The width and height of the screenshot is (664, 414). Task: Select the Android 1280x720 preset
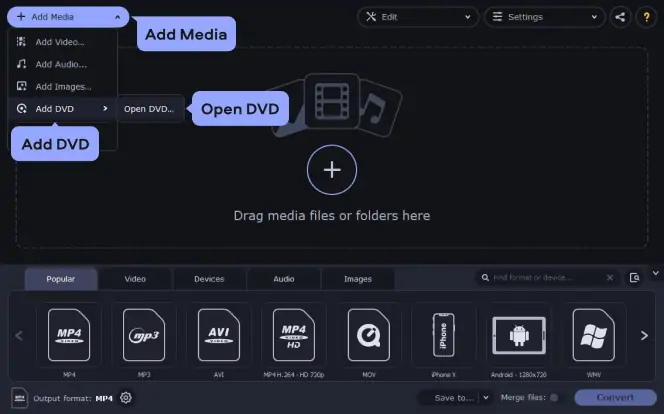click(x=518, y=335)
